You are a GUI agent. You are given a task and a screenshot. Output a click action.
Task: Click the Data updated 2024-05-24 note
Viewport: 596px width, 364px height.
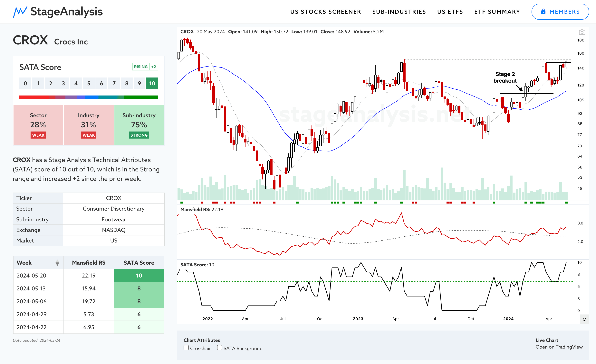click(36, 340)
